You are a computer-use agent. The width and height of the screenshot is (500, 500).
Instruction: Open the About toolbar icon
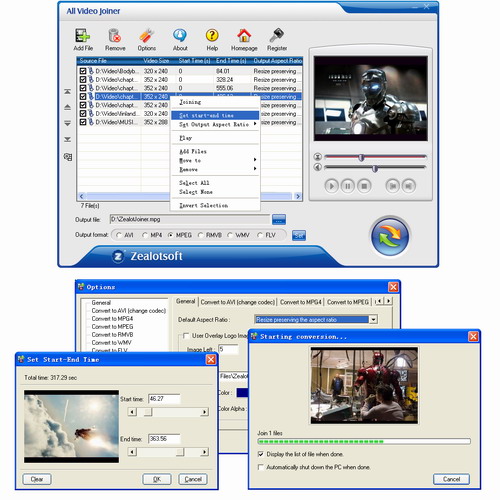pos(180,36)
